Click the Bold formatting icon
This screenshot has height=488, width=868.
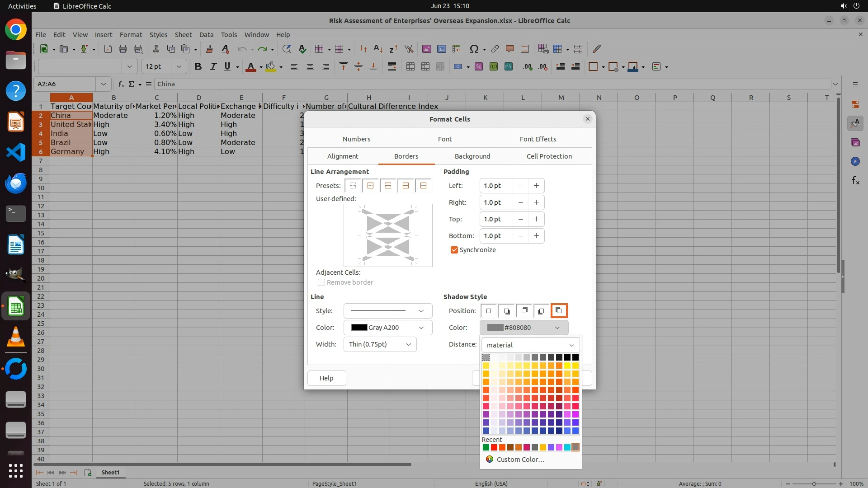point(198,66)
